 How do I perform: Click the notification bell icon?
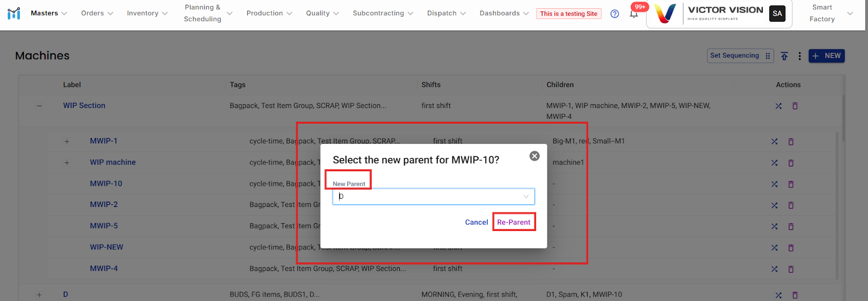click(634, 14)
